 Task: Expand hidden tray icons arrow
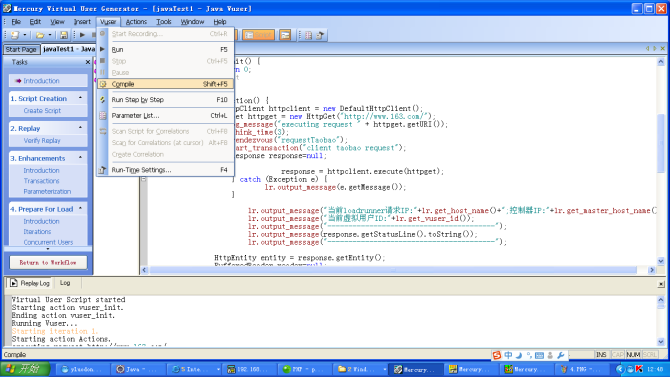coord(620,369)
